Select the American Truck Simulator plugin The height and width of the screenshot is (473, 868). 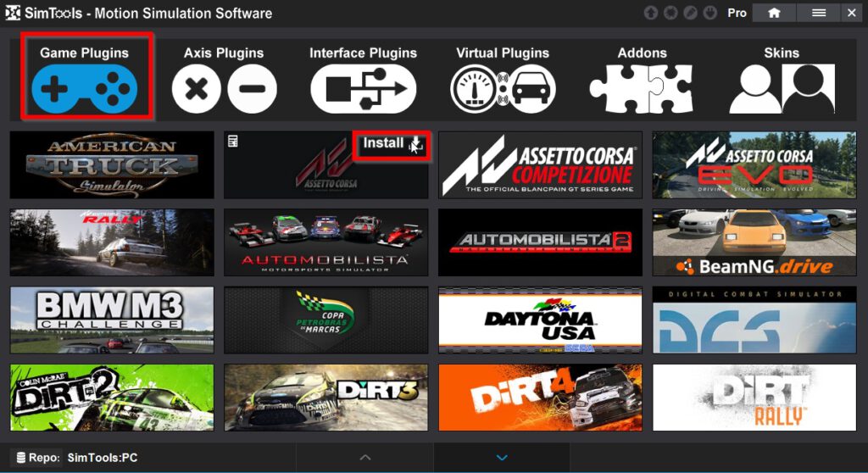[x=112, y=165]
